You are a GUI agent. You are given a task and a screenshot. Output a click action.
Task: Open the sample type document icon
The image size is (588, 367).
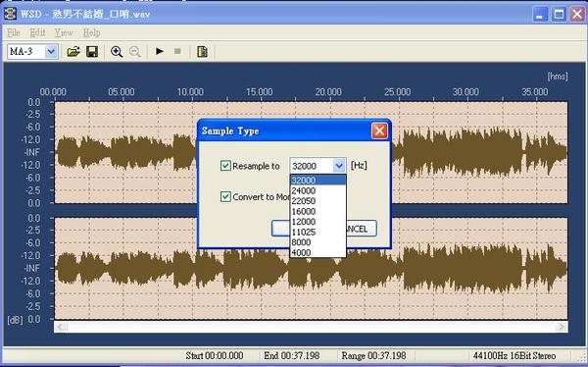(202, 51)
